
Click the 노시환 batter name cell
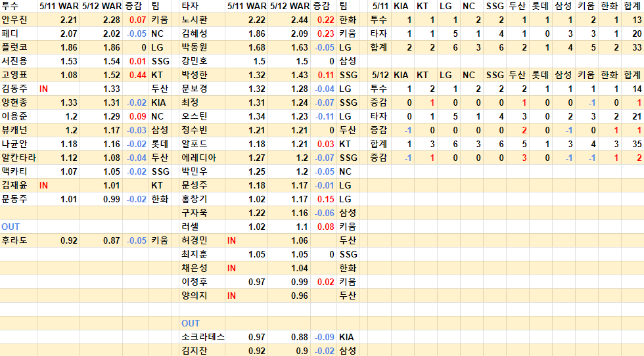pos(194,19)
